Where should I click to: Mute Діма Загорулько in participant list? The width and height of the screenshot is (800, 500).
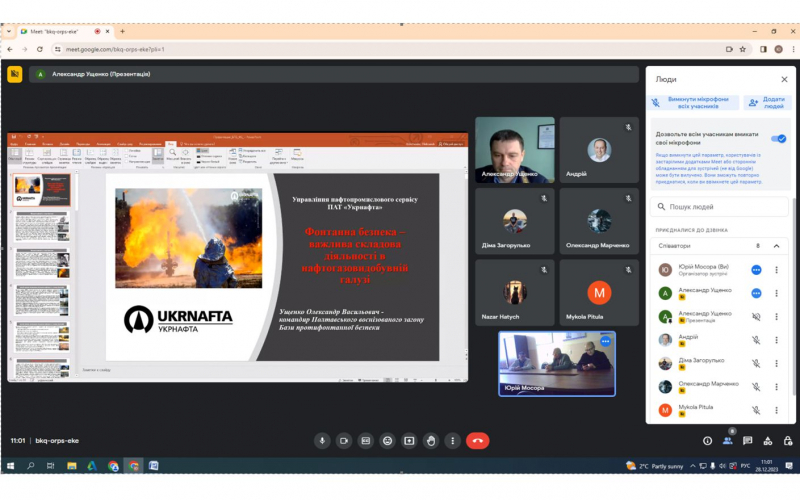pos(756,364)
